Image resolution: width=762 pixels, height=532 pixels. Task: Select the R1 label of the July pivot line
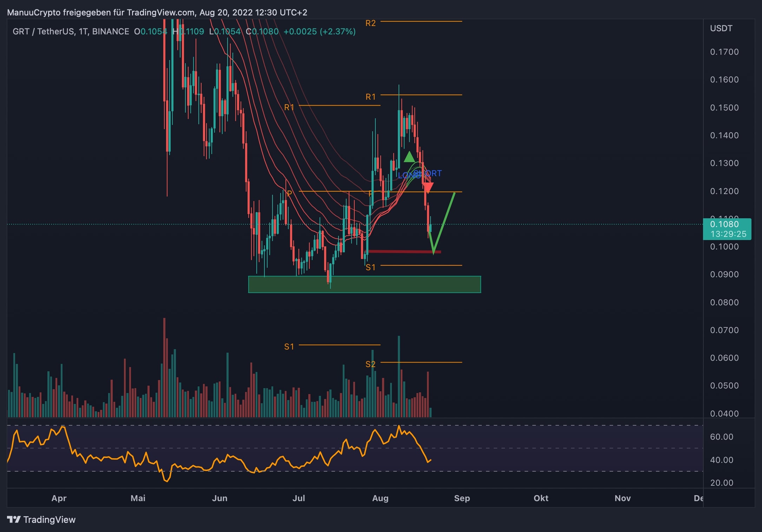point(289,107)
